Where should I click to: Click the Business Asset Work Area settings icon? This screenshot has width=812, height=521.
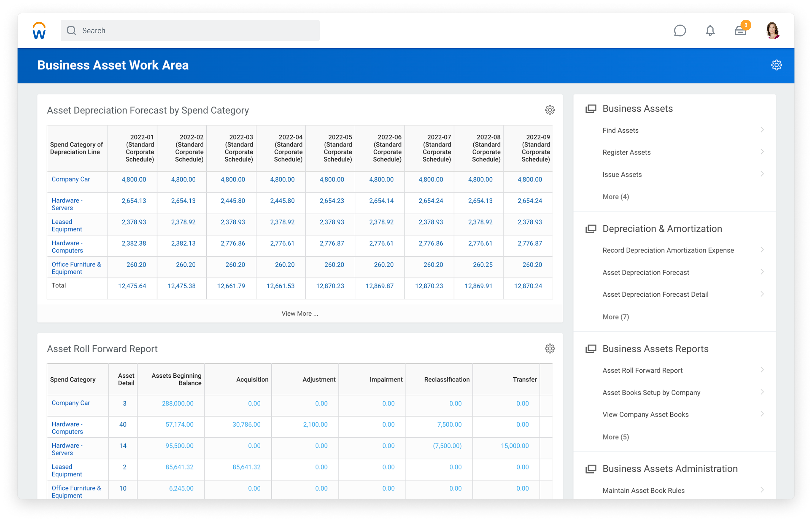776,65
